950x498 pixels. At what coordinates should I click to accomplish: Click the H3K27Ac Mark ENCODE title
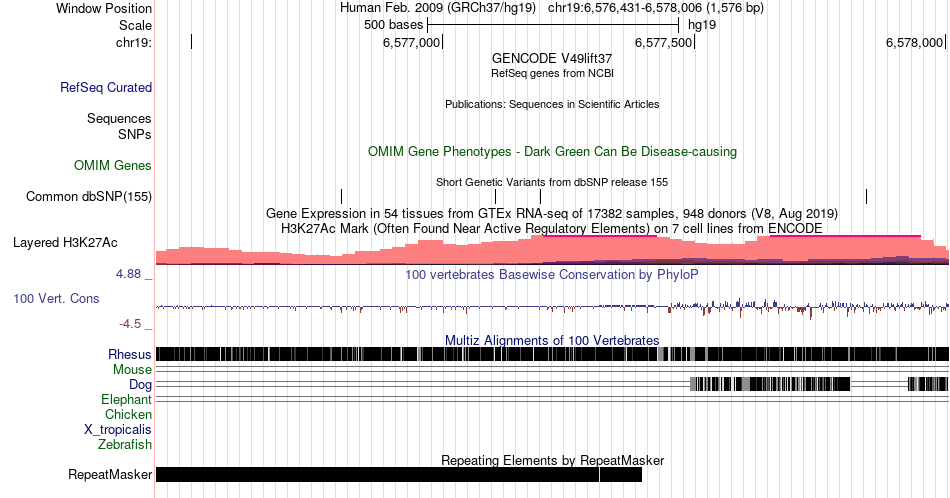pyautogui.click(x=552, y=228)
